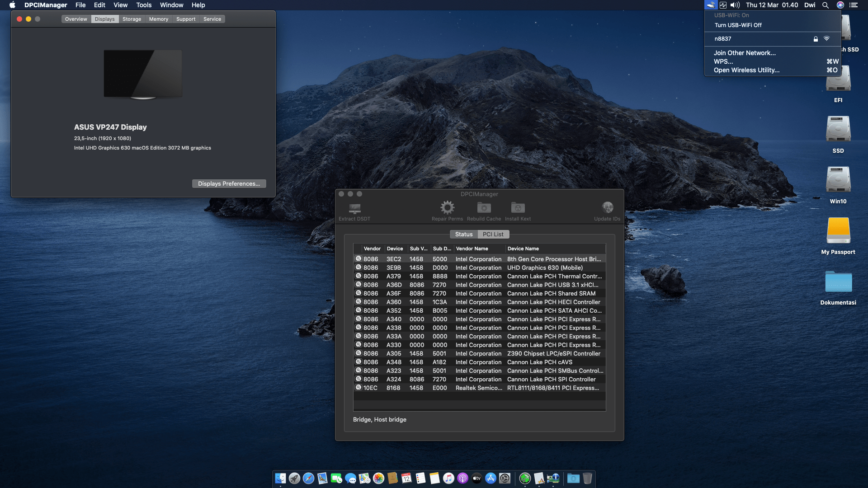Switch to the Storage tab
Image resolution: width=868 pixels, height=488 pixels.
tap(132, 19)
